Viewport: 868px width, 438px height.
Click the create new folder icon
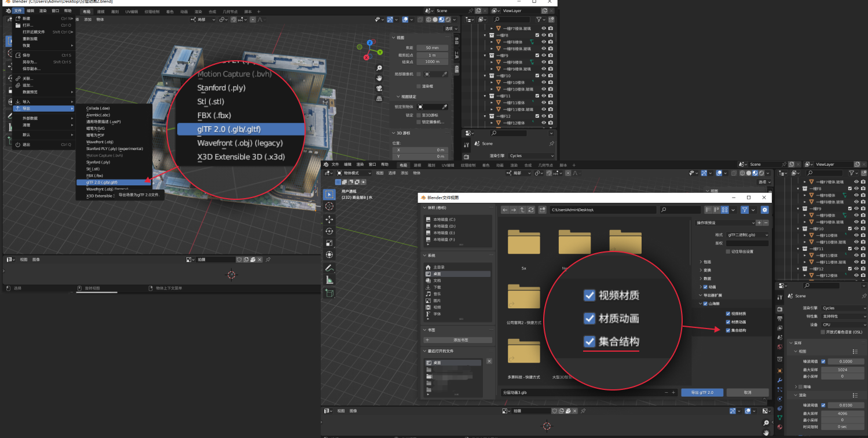[543, 210]
